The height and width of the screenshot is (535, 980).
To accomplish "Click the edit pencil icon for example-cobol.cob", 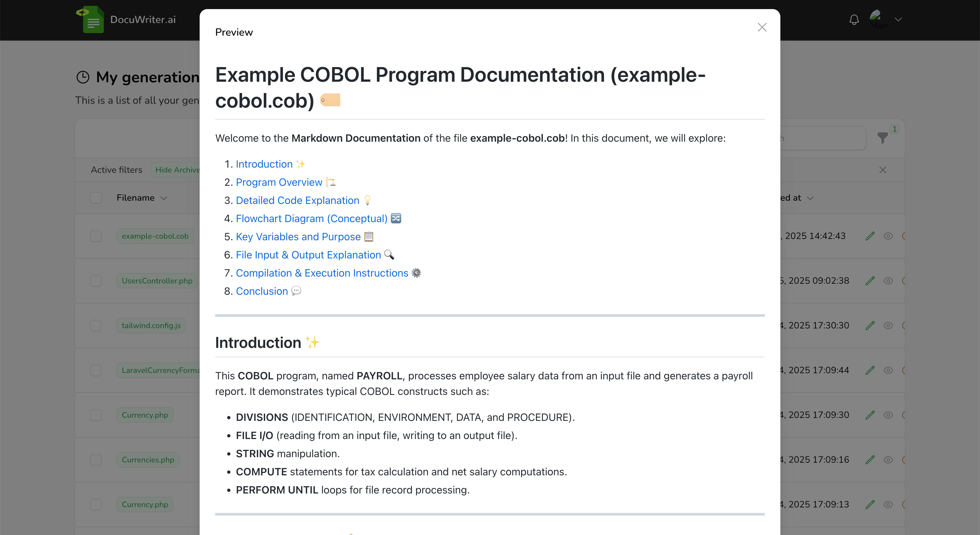I will point(869,235).
